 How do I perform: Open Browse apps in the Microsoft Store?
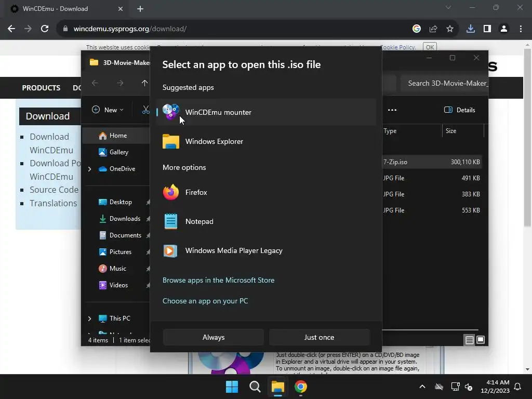pyautogui.click(x=218, y=280)
